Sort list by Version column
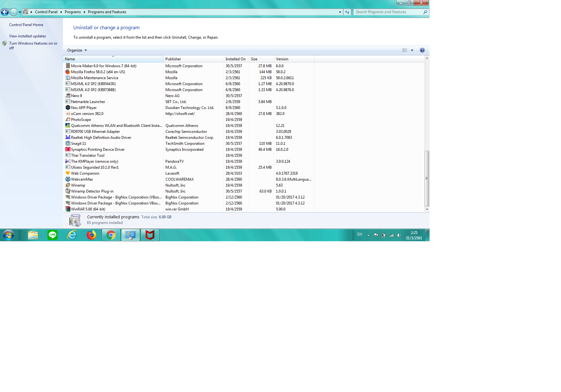Screen dimensions: 561x392 294,59
